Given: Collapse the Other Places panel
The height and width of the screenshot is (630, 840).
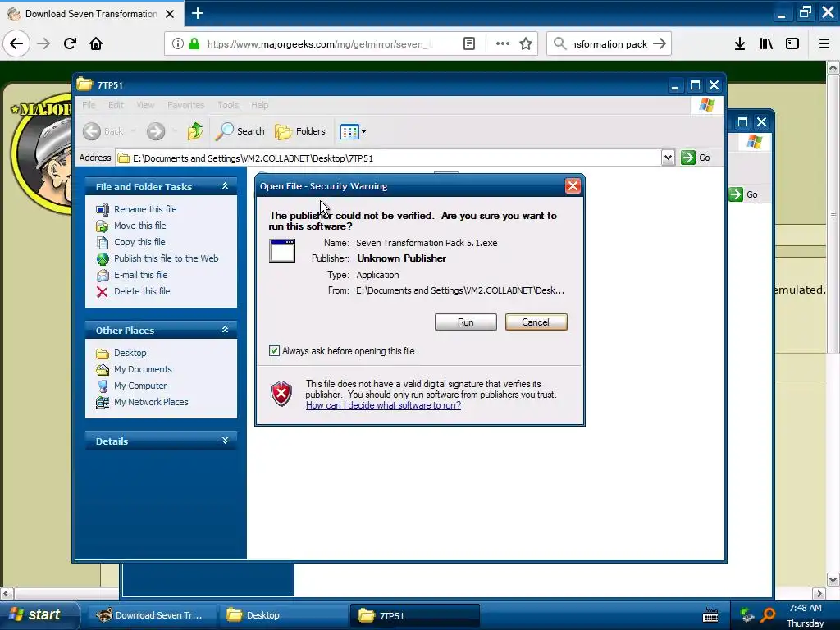Looking at the screenshot, I should (225, 330).
